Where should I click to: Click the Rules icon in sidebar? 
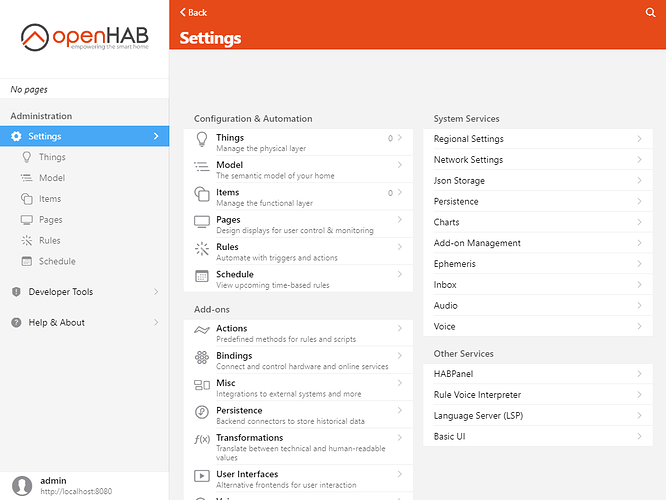(x=28, y=241)
